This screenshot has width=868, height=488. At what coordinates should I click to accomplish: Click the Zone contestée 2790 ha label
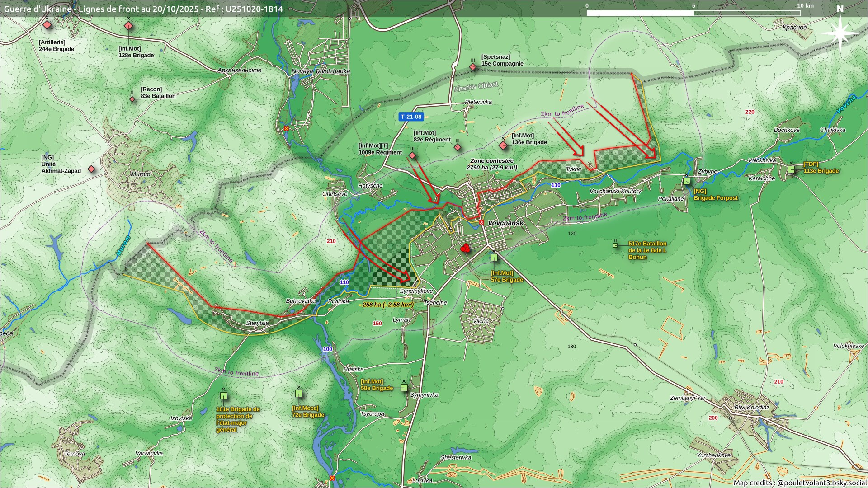coord(491,164)
